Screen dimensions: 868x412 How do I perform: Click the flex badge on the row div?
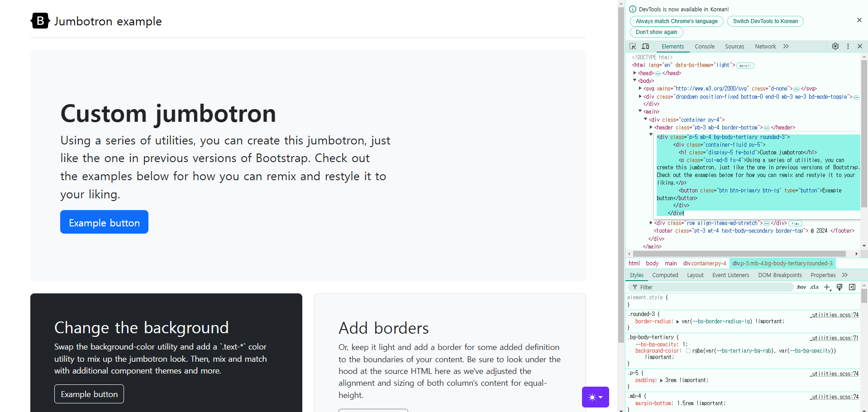795,224
